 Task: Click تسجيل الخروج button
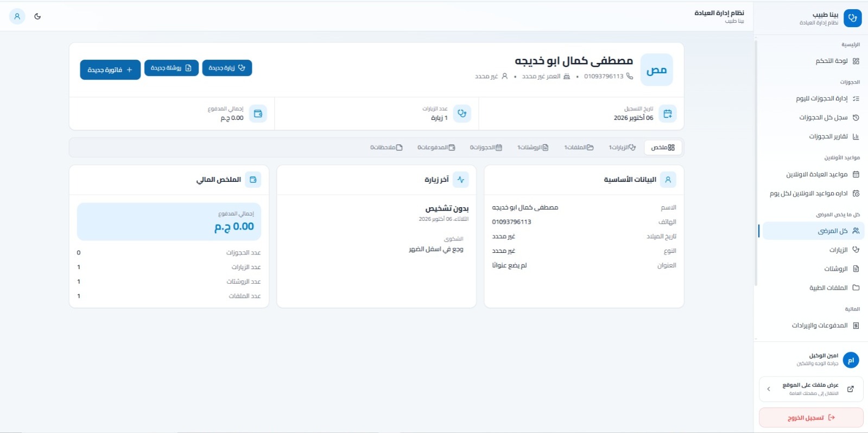pyautogui.click(x=811, y=418)
